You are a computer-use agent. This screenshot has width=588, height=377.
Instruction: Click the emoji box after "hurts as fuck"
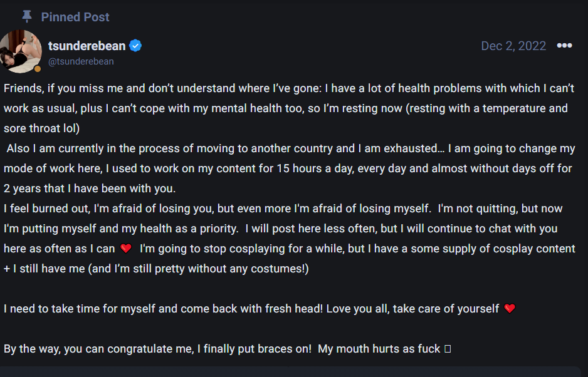pyautogui.click(x=448, y=349)
